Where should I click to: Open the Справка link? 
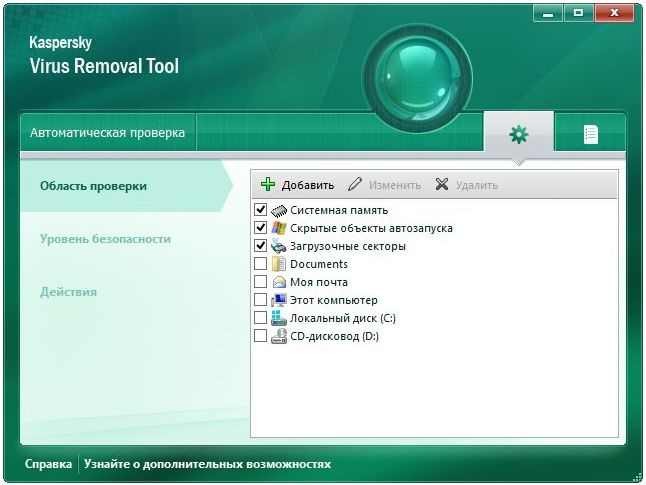[x=48, y=464]
